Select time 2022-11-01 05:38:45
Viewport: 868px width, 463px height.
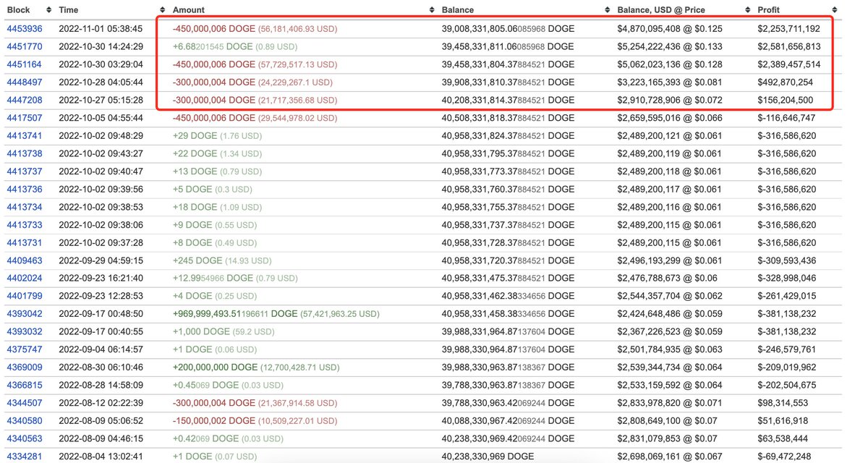pos(101,29)
